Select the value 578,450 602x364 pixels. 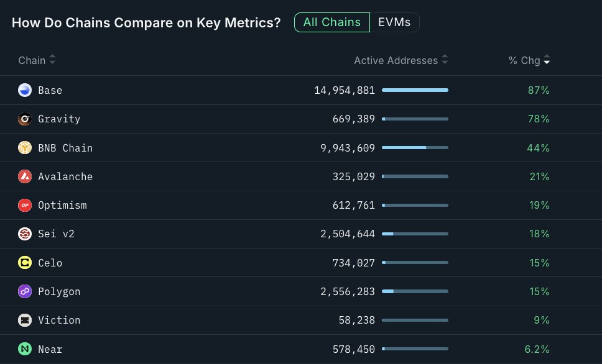click(x=354, y=349)
